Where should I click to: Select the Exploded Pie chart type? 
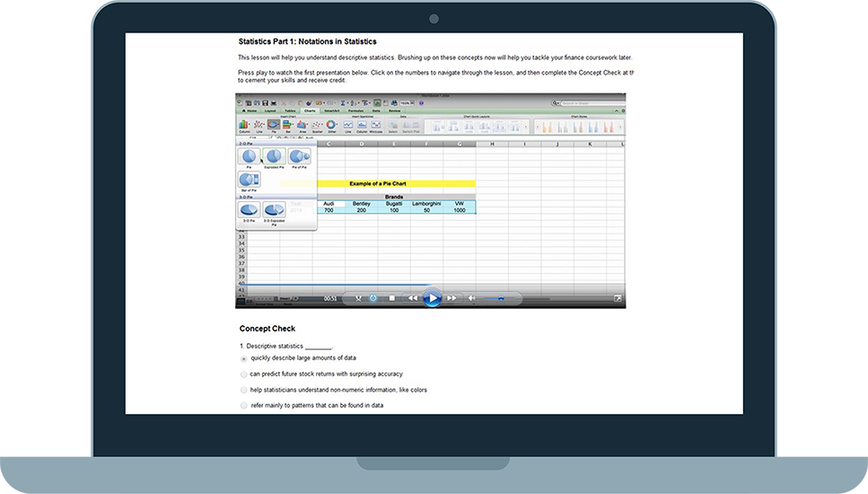click(274, 156)
